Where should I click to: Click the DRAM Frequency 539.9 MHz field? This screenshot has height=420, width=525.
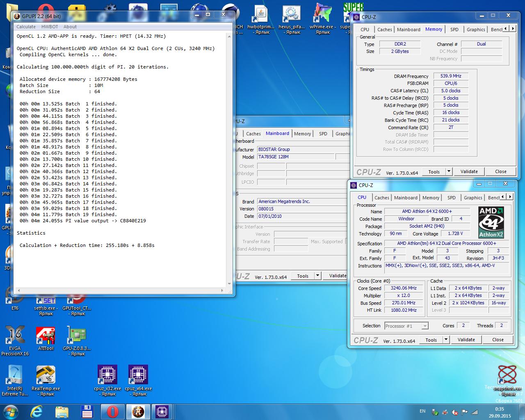click(x=451, y=76)
